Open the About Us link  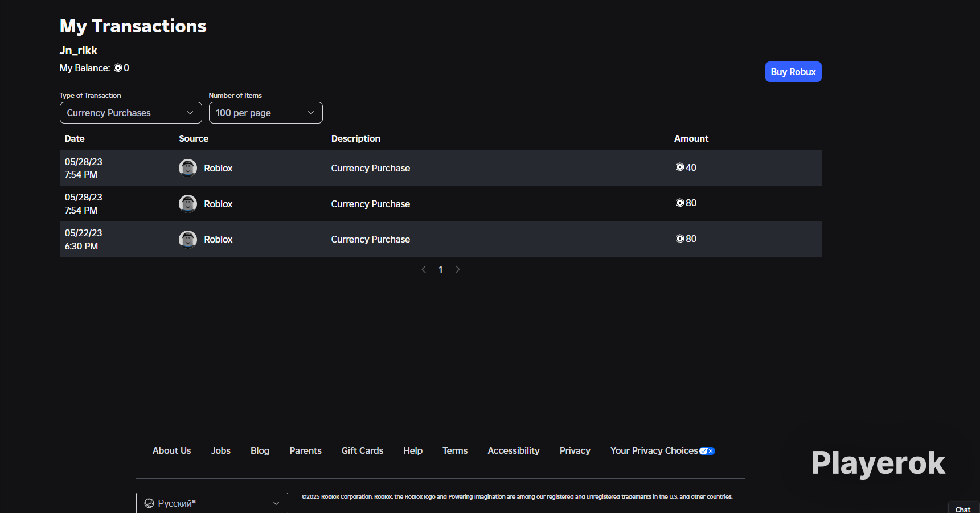(x=172, y=450)
